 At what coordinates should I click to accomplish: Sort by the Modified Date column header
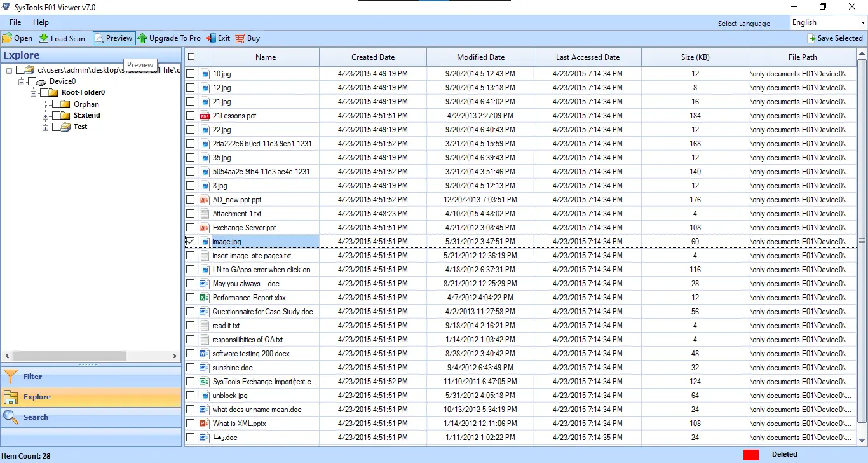click(x=480, y=57)
